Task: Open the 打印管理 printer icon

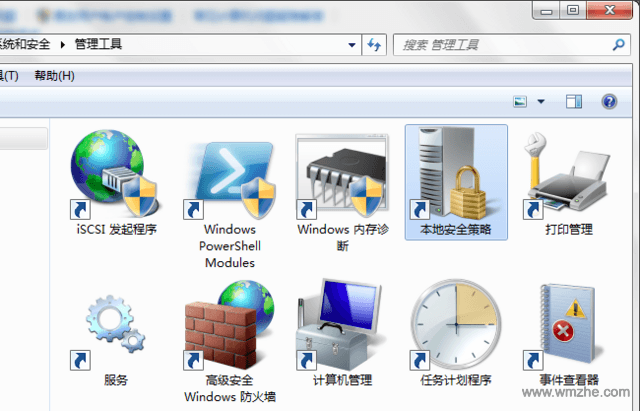Action: [568, 176]
